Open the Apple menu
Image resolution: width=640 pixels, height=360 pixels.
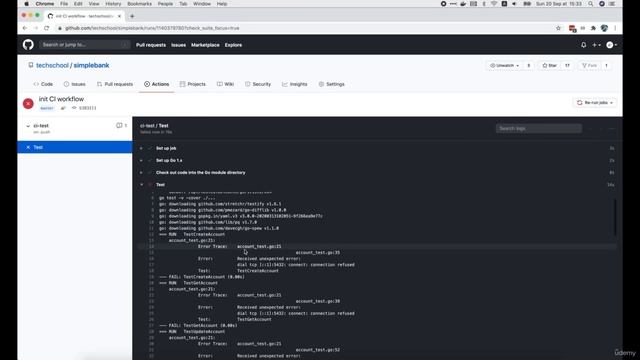(x=27, y=4)
